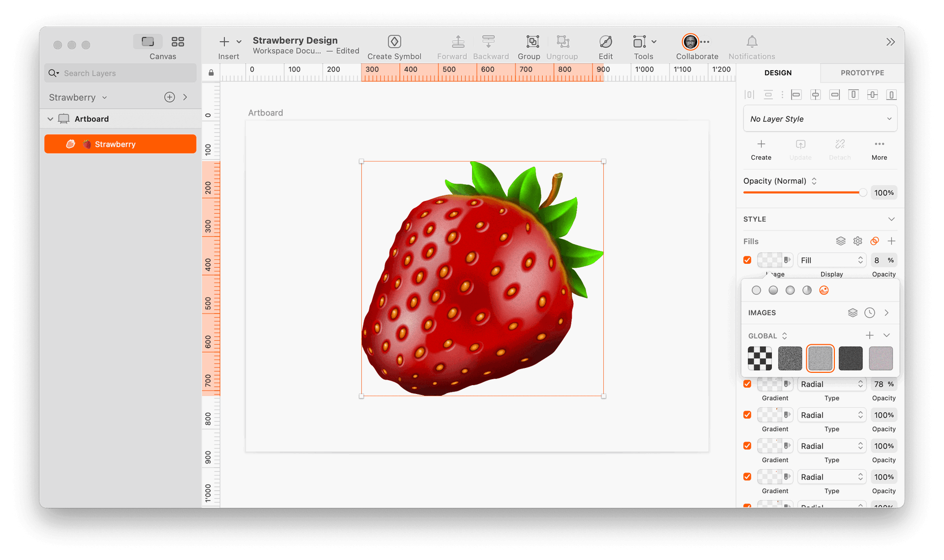Viewport: 944px width, 560px height.
Task: Add a global image preset
Action: (870, 336)
